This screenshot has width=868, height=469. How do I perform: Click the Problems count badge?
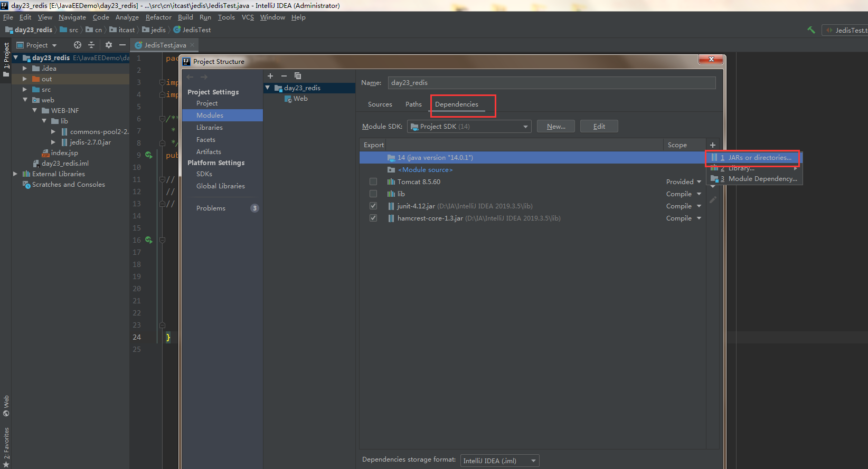coord(254,208)
